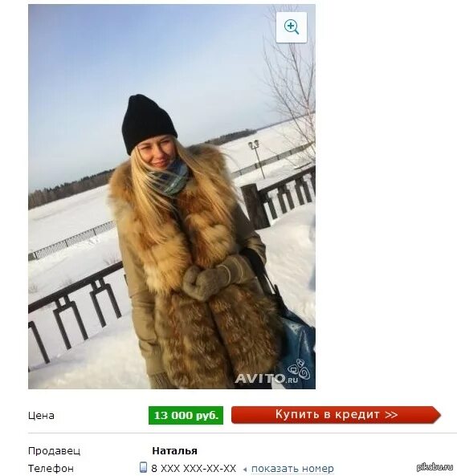This screenshot has width=457, height=476.
Task: Reveal number with 'показать номер' link
Action: pos(292,469)
